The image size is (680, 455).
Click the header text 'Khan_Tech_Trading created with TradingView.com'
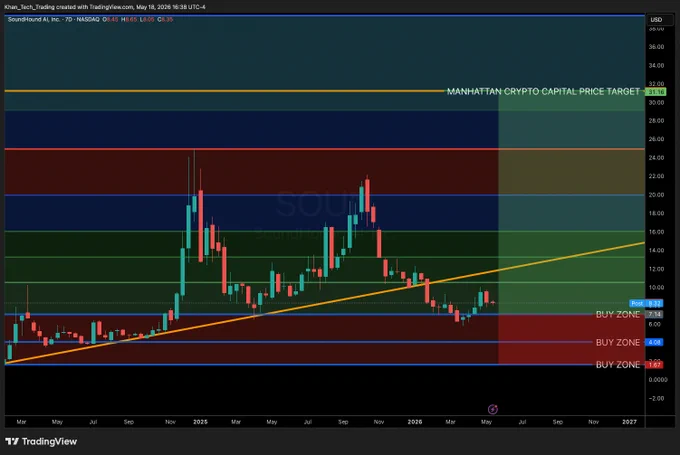pos(69,7)
